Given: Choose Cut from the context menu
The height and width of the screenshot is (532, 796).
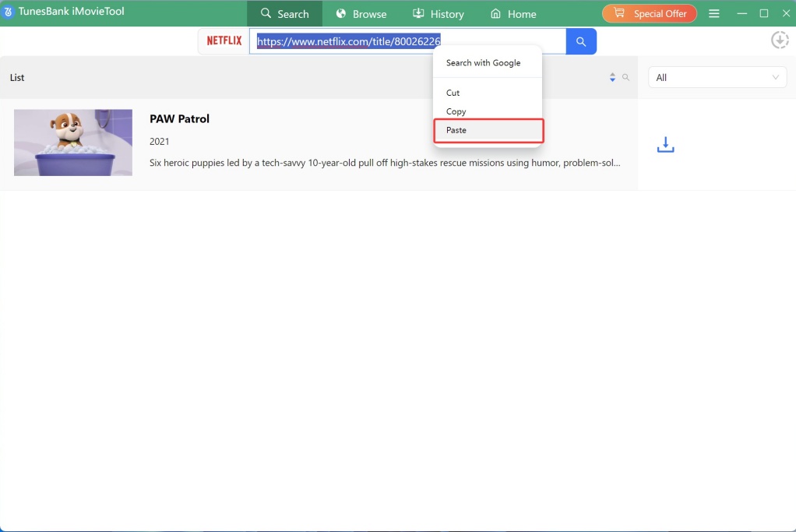Looking at the screenshot, I should 453,93.
